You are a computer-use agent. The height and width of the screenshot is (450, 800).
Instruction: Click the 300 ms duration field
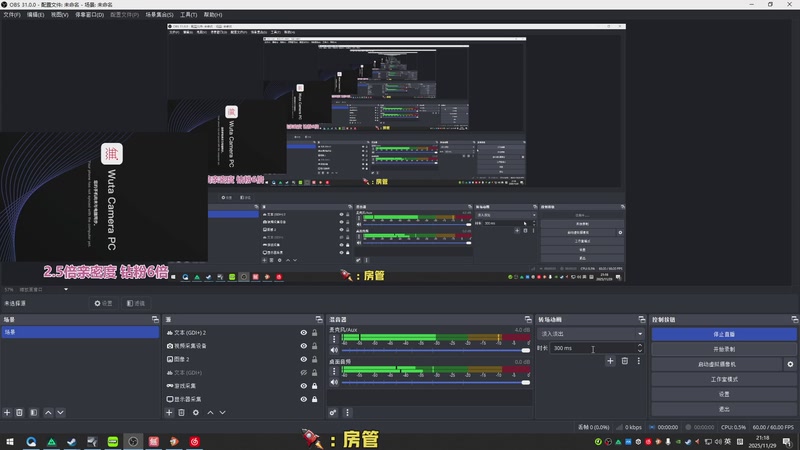coord(592,348)
